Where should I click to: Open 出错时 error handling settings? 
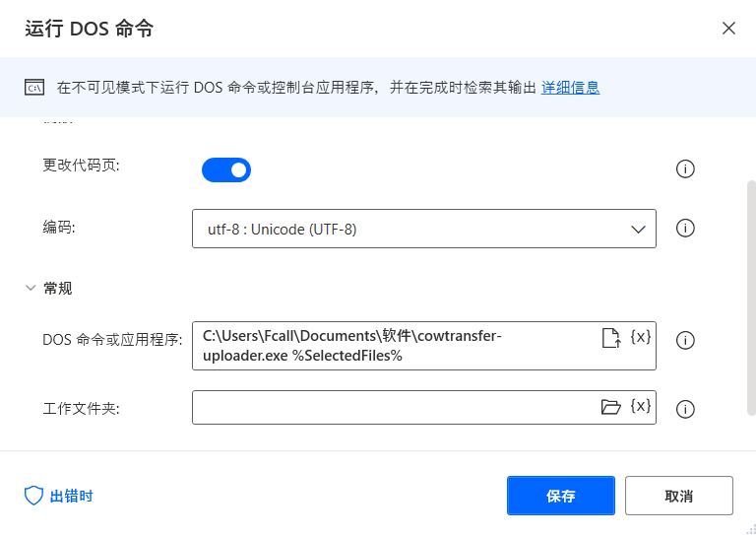[x=59, y=496]
